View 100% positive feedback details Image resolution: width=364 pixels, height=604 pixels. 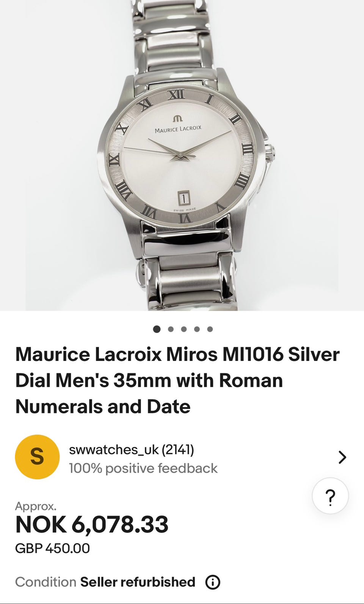point(143,468)
